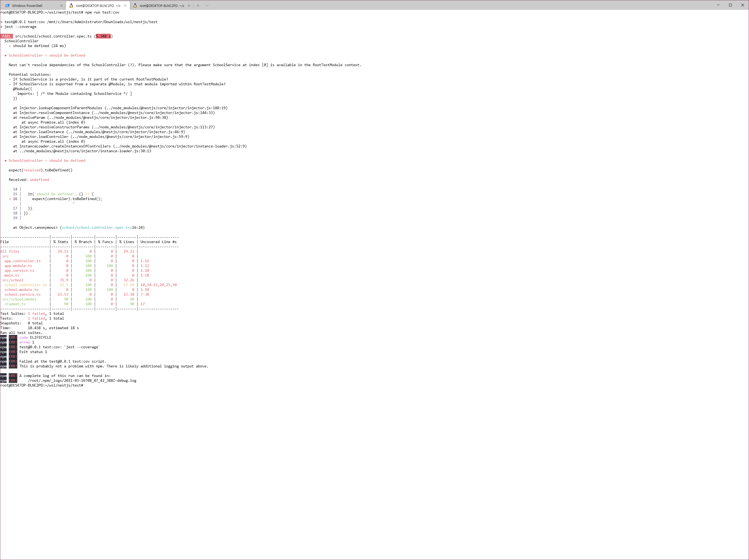
Task: Click the bottom shell prompt line
Action: (x=42, y=385)
